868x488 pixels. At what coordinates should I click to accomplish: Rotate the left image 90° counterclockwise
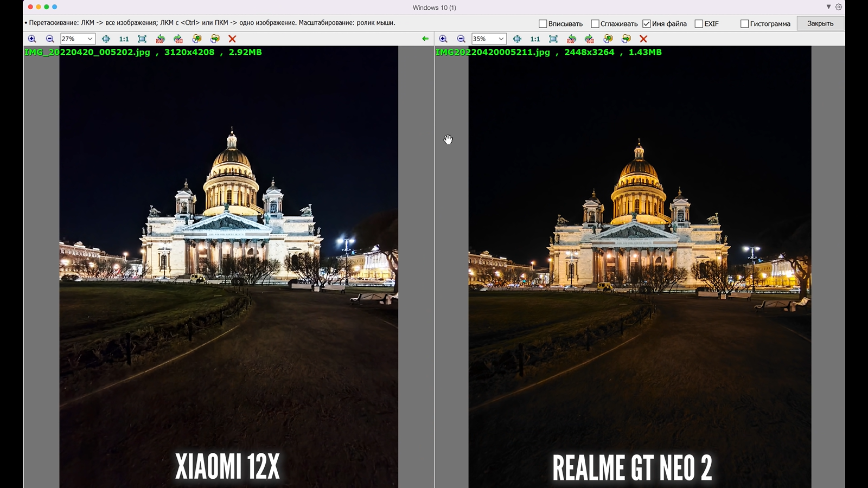160,39
